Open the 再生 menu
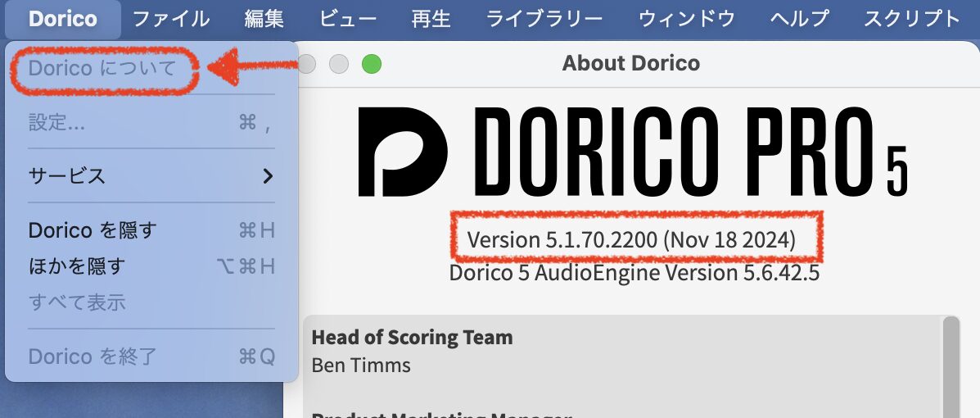Image resolution: width=980 pixels, height=418 pixels. coord(431,19)
